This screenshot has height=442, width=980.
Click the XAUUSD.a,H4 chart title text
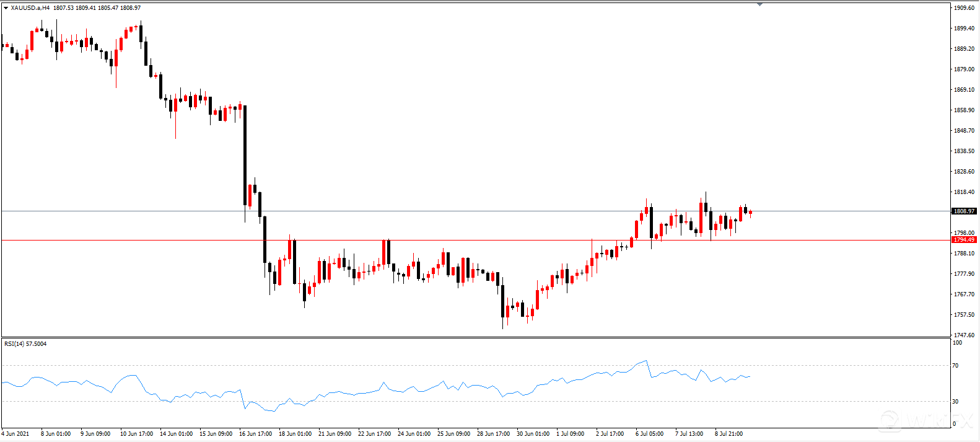[30, 8]
